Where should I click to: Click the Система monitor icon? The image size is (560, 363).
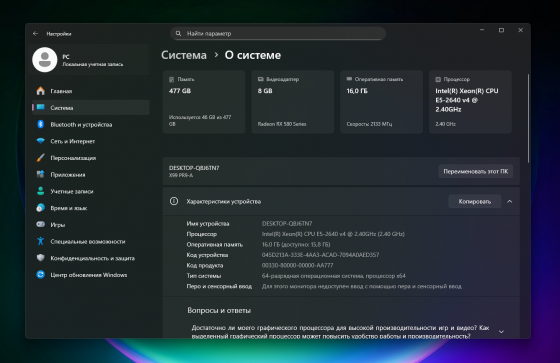(41, 108)
